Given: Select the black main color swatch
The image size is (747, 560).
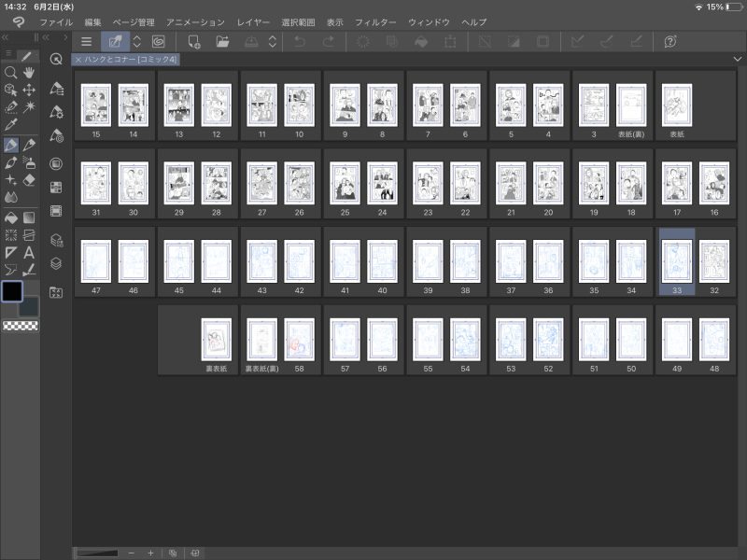Looking at the screenshot, I should point(12,291).
